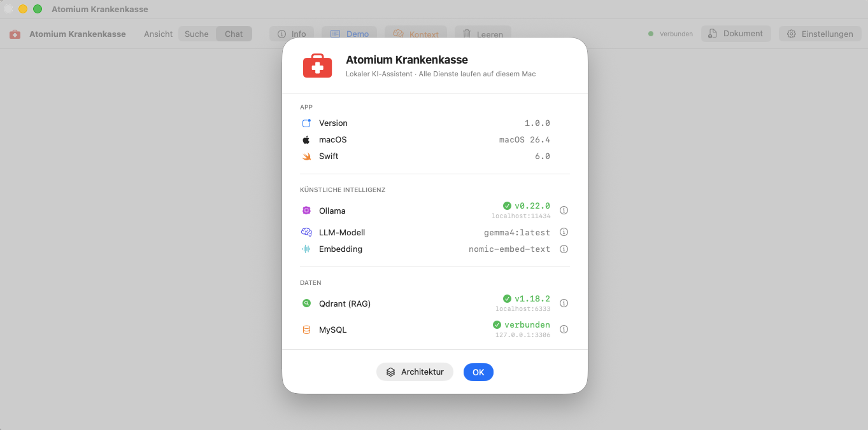868x430 pixels.
Task: Click the brain icon beside LLM-Modell
Action: tap(306, 232)
